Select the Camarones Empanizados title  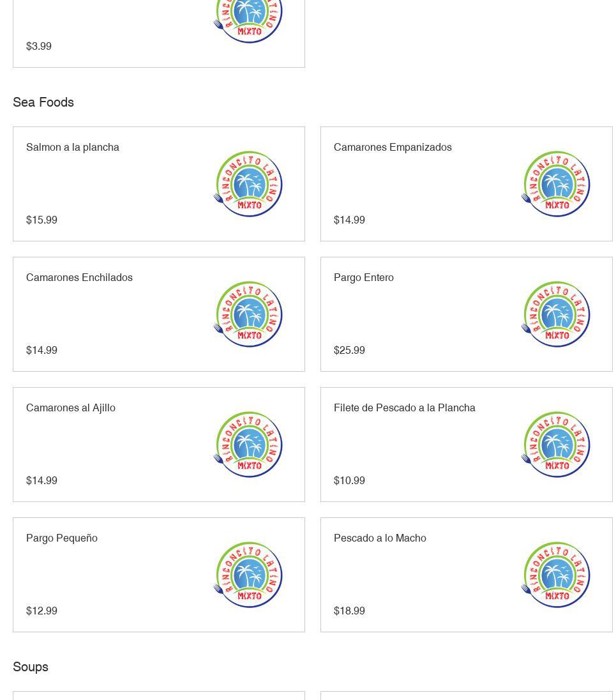pos(393,147)
